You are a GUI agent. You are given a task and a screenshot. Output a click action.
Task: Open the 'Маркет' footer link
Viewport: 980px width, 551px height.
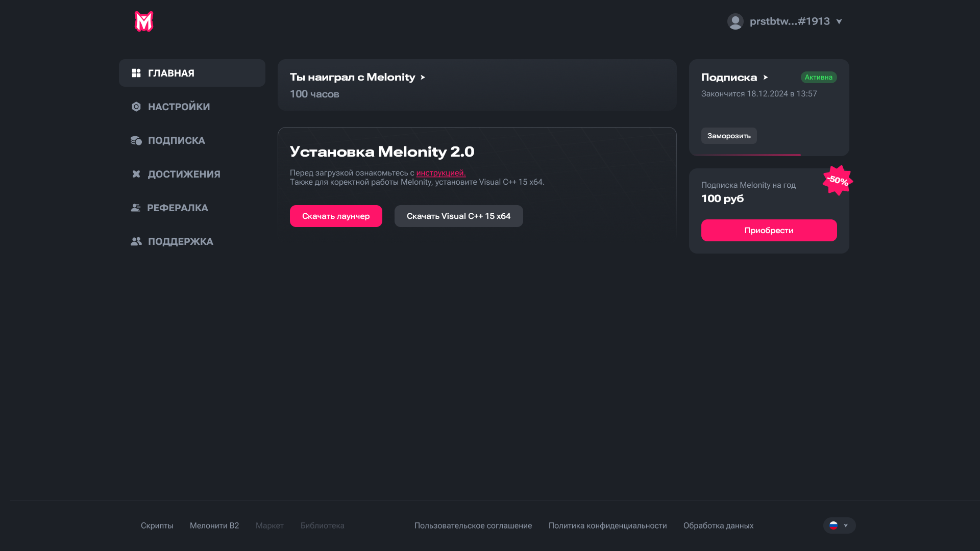click(269, 525)
